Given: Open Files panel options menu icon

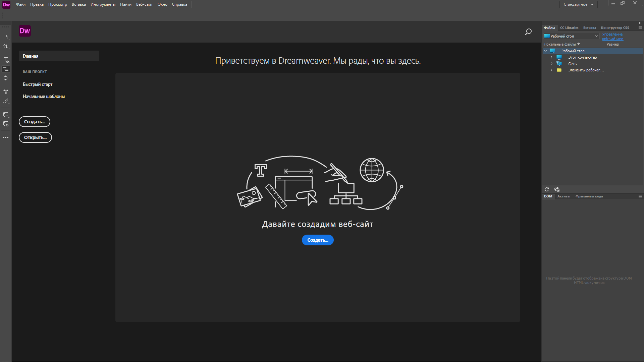Looking at the screenshot, I should pos(640,28).
